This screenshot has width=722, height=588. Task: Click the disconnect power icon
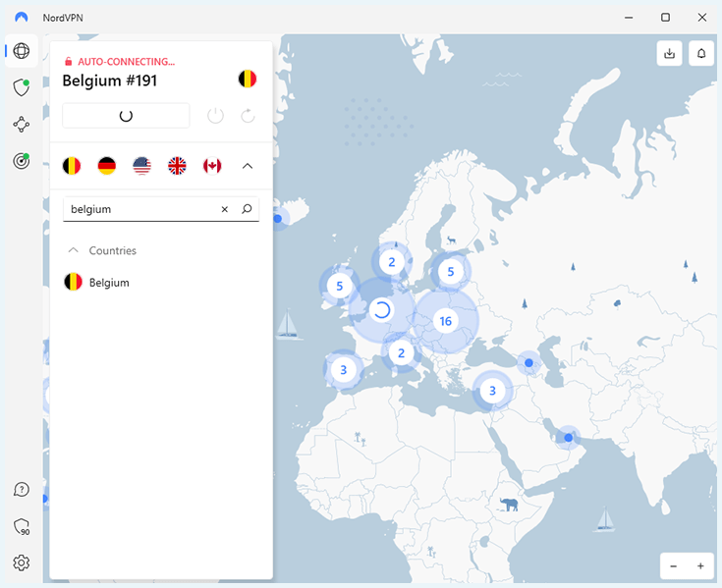[215, 116]
